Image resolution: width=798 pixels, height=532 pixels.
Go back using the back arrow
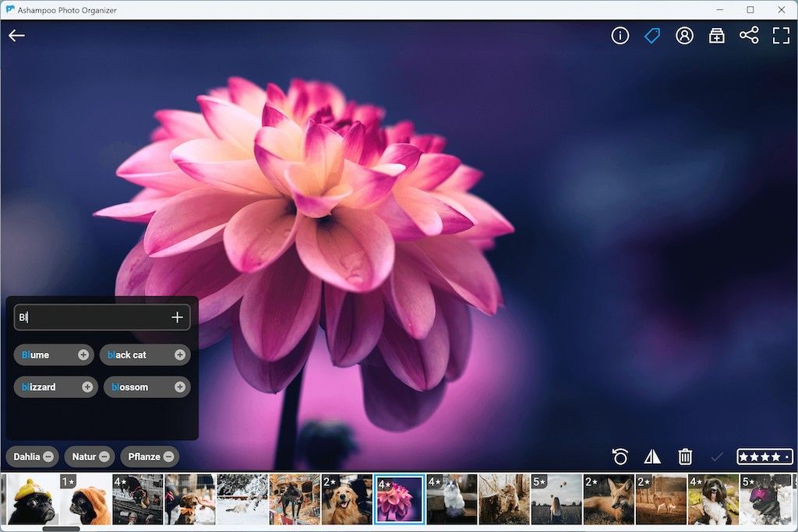[16, 36]
